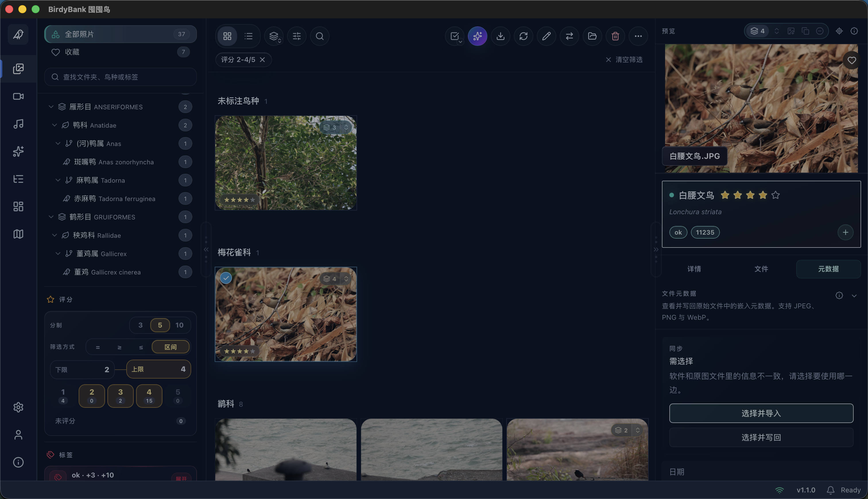
Task: Select 3-point rating scale
Action: tap(140, 325)
